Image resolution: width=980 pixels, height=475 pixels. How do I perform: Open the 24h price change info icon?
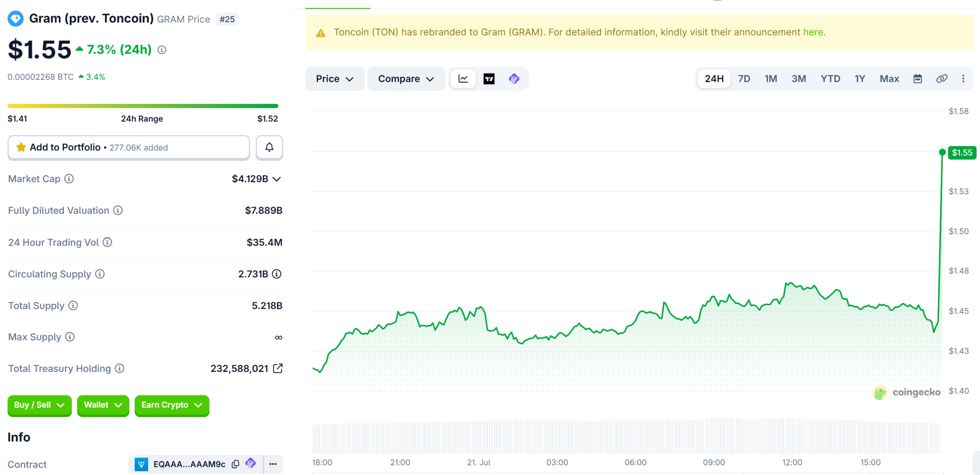[162, 50]
